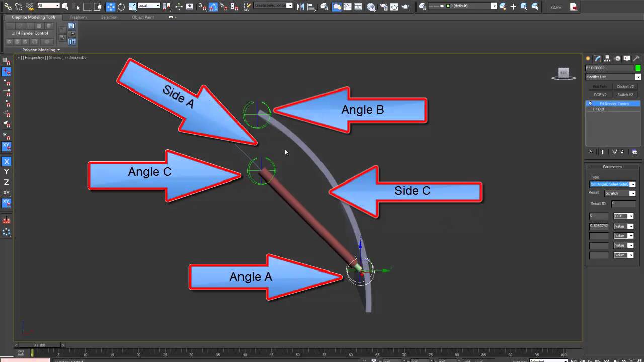Image resolution: width=644 pixels, height=362 pixels.
Task: Click Select and Manipulate icon
Action: click(179, 6)
